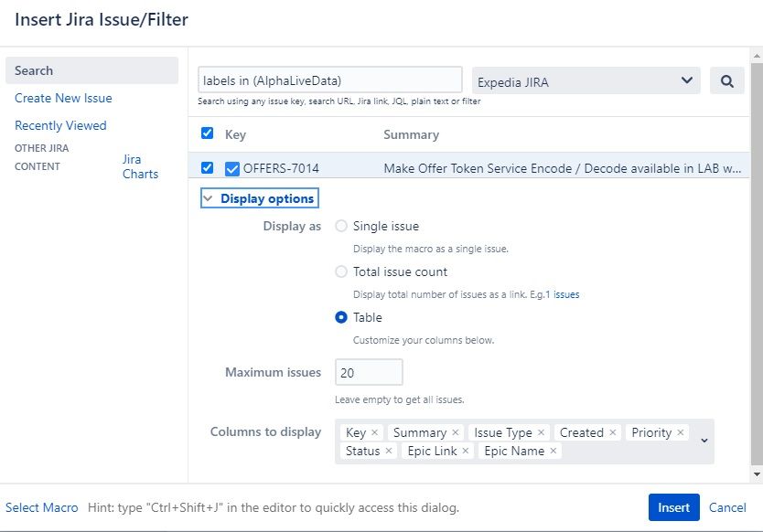
Task: Remove the Issue Type column tag
Action: 541,432
